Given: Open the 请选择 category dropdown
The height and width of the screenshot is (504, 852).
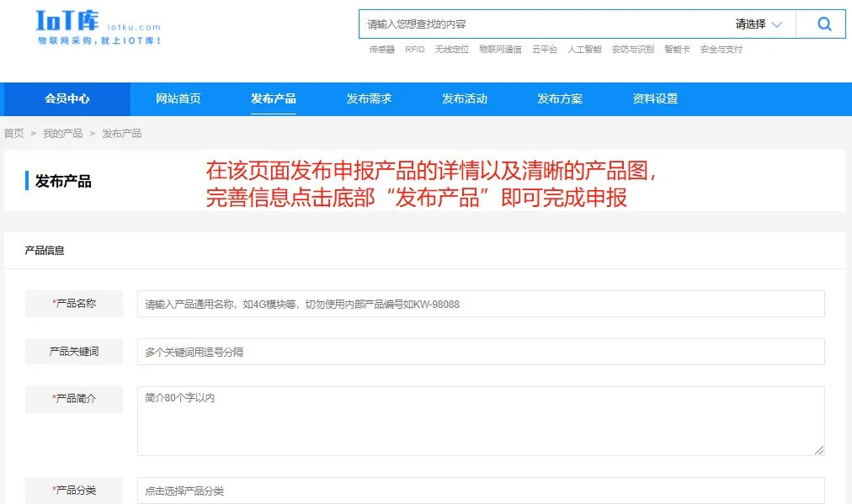Looking at the screenshot, I should [x=759, y=24].
